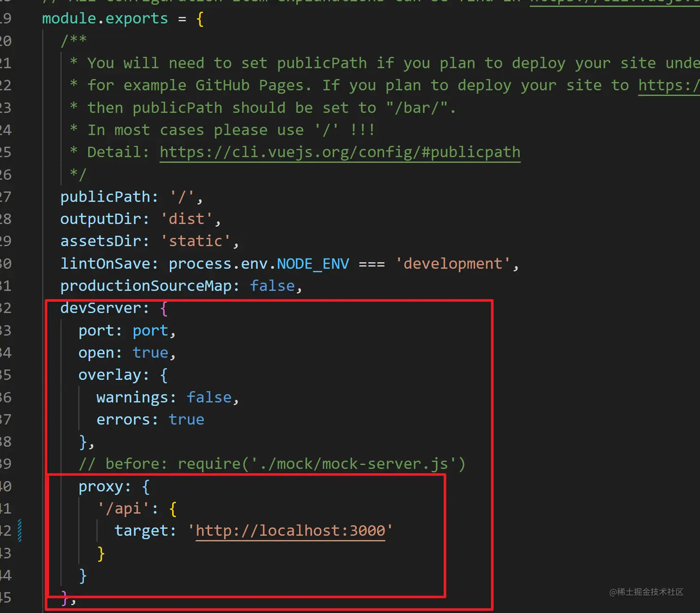Viewport: 700px width, 613px height.
Task: Click the outputDir 'dist' value
Action: [187, 219]
